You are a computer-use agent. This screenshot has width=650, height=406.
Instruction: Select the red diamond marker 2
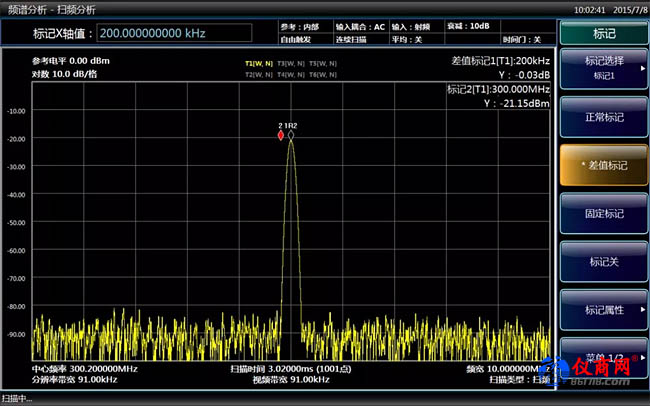point(281,135)
